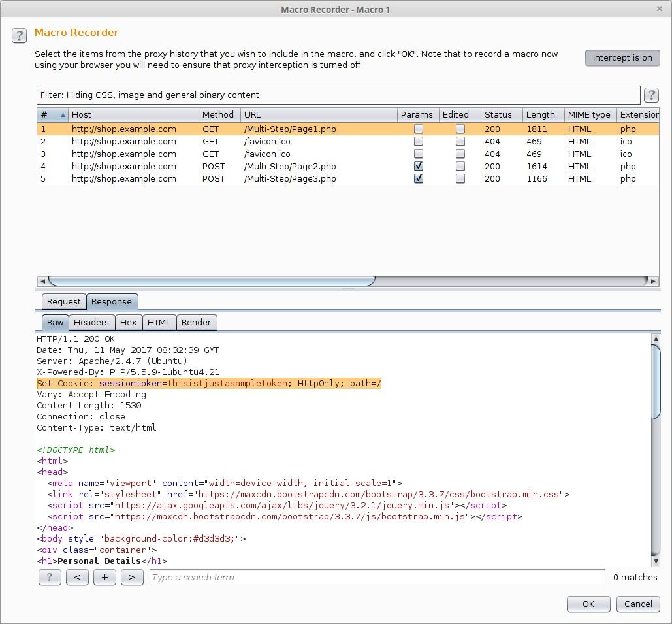This screenshot has height=624, width=672.
Task: Click scroll-down arrow of response pane
Action: (656, 561)
